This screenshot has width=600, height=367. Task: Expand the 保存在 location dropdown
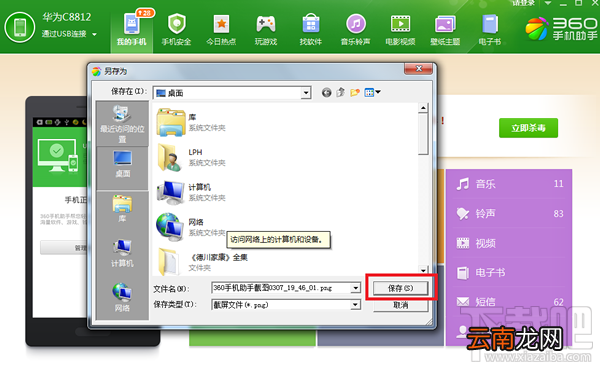[305, 93]
